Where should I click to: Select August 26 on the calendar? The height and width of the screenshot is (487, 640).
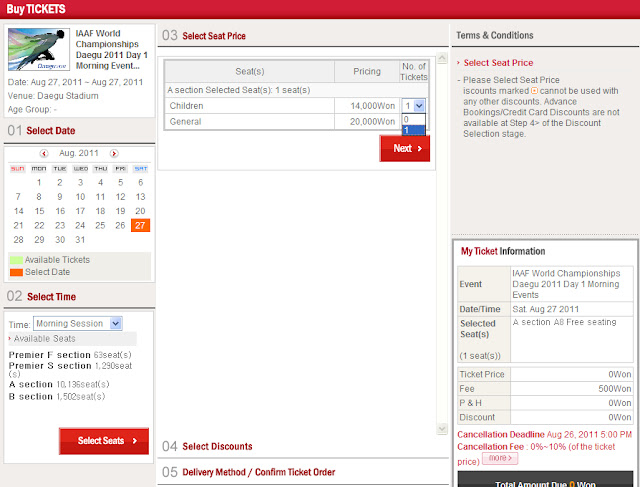(120, 225)
